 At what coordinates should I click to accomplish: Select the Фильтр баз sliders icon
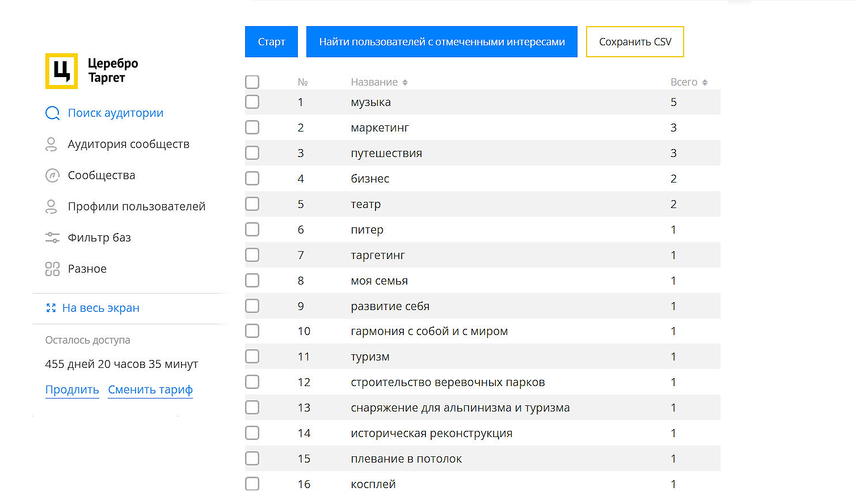pos(52,238)
